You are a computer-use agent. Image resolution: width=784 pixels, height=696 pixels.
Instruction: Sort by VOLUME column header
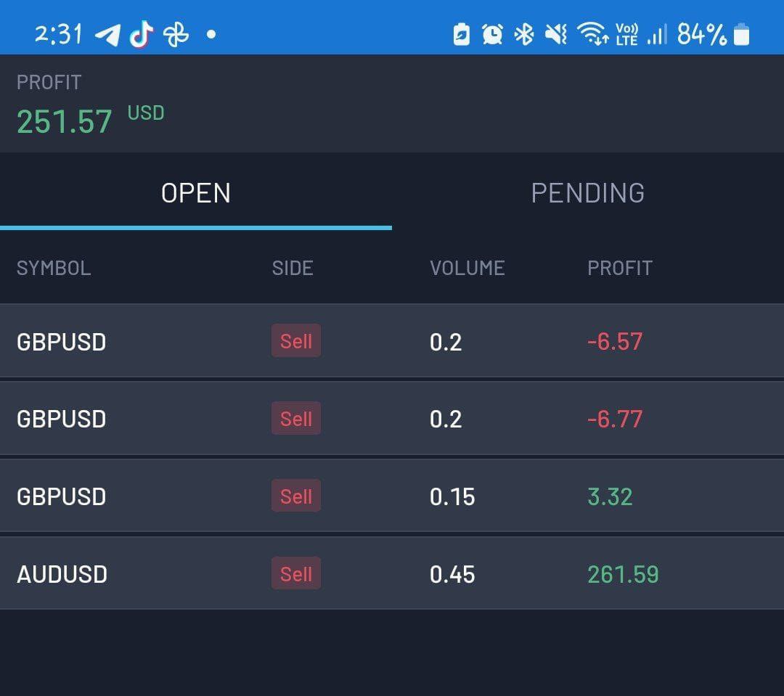coord(467,268)
